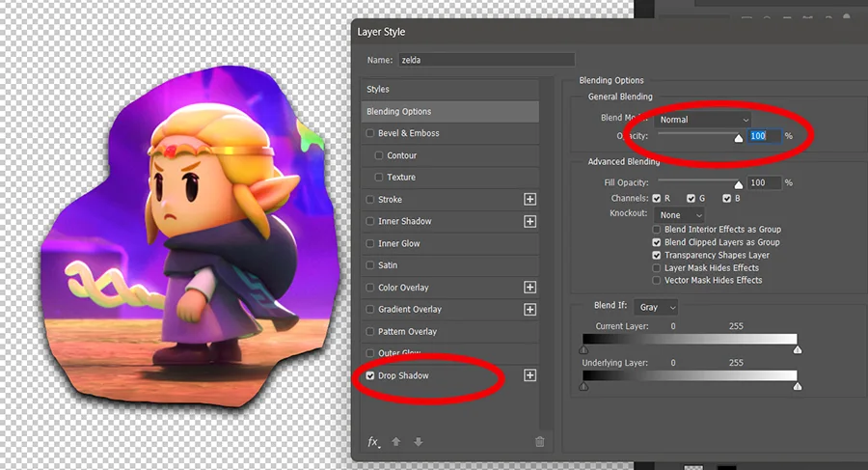Enable the Bevel & Emboss checkbox

pyautogui.click(x=370, y=133)
